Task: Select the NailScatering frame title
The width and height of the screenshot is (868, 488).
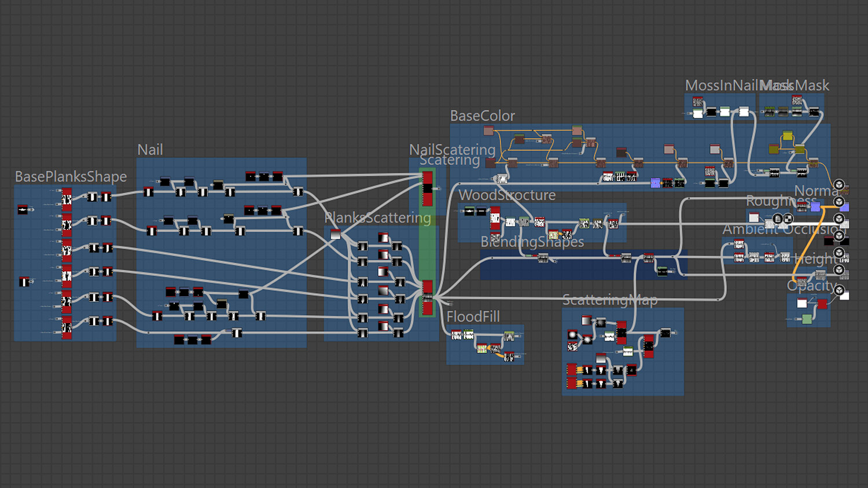Action: coord(452,150)
